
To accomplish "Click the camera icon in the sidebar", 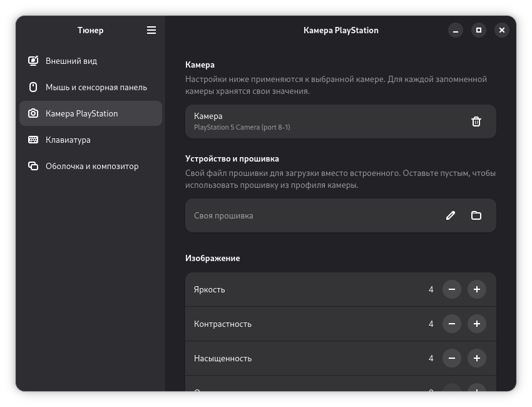I will click(33, 113).
